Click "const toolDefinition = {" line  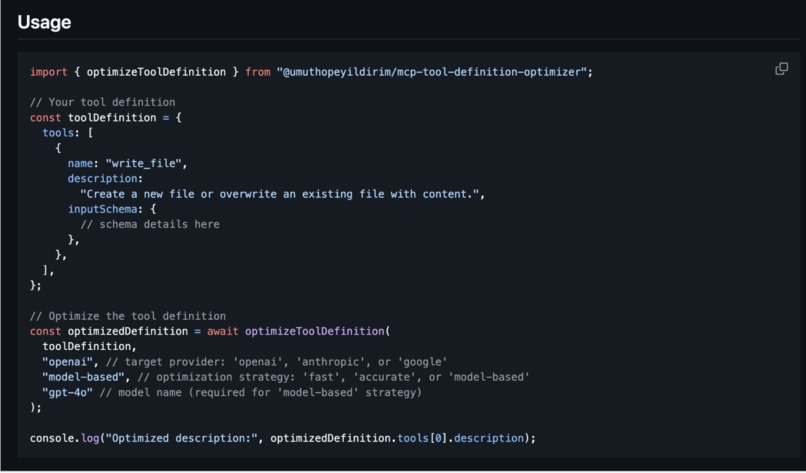click(x=105, y=118)
